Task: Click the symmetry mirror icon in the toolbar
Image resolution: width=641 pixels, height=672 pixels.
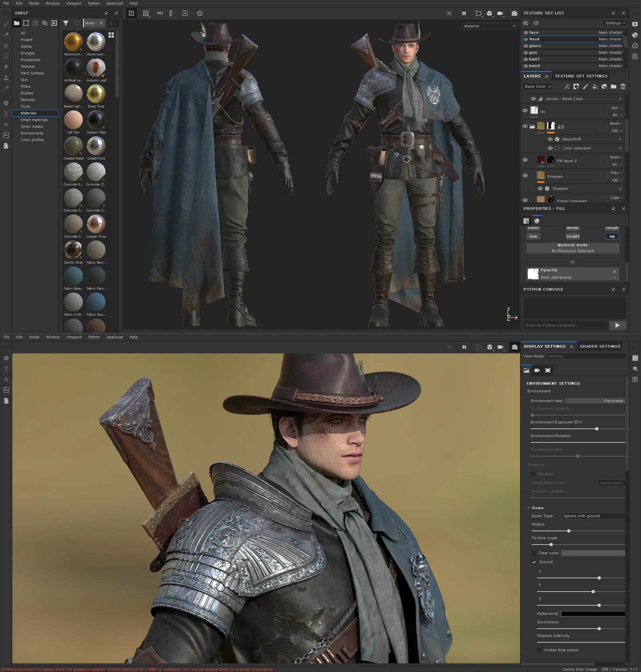Action: pos(160,13)
